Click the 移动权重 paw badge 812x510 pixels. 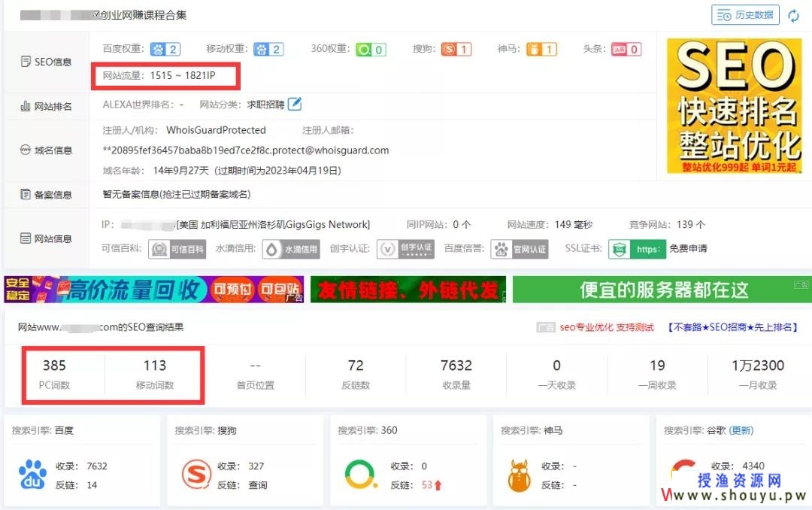268,50
